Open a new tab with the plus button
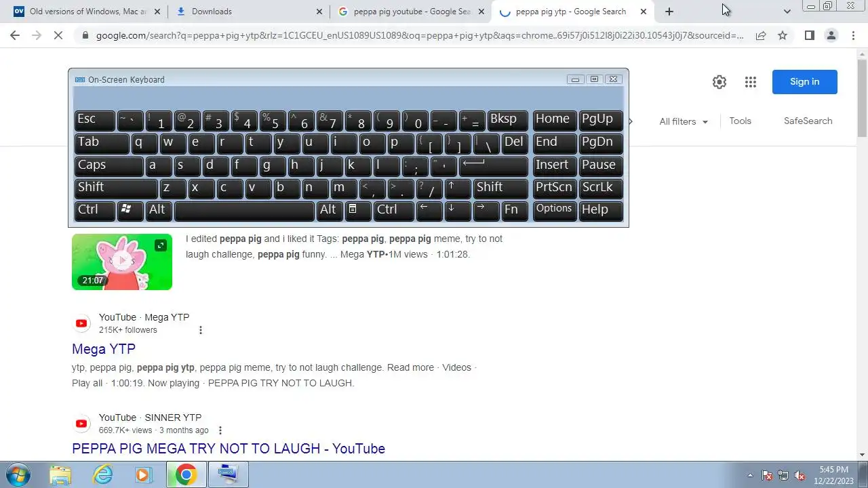The image size is (868, 488). (669, 12)
